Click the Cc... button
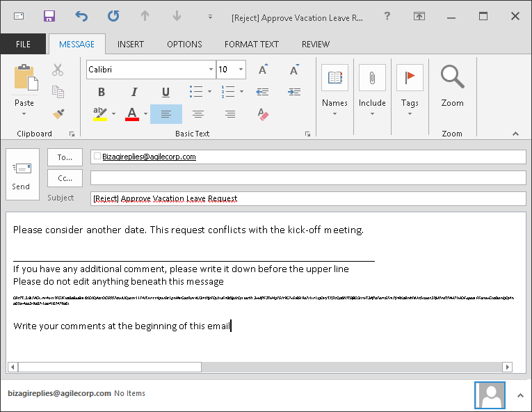The image size is (532, 412). [x=65, y=178]
